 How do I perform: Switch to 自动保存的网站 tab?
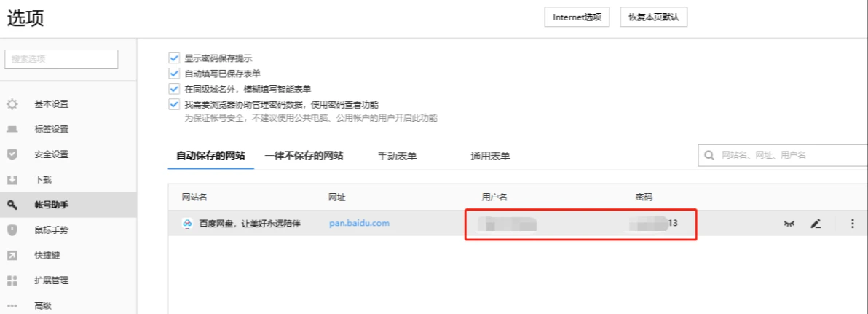tap(210, 156)
